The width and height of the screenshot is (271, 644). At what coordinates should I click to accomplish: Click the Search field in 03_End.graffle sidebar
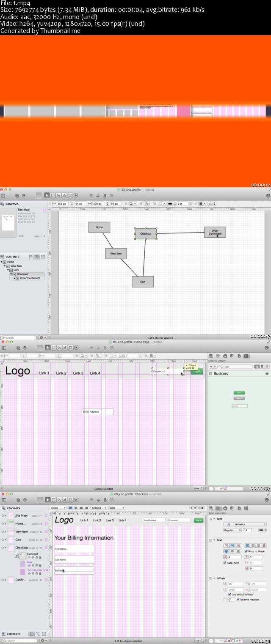click(x=19, y=337)
